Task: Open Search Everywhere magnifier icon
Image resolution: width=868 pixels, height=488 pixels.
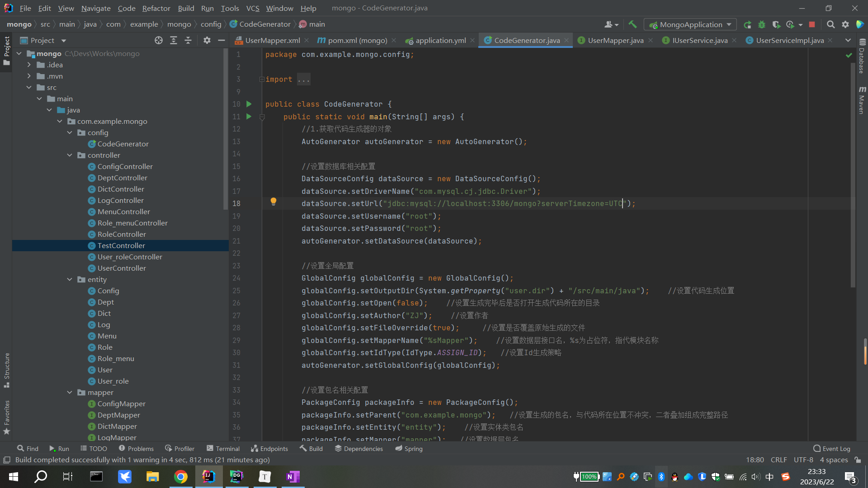Action: [x=830, y=24]
